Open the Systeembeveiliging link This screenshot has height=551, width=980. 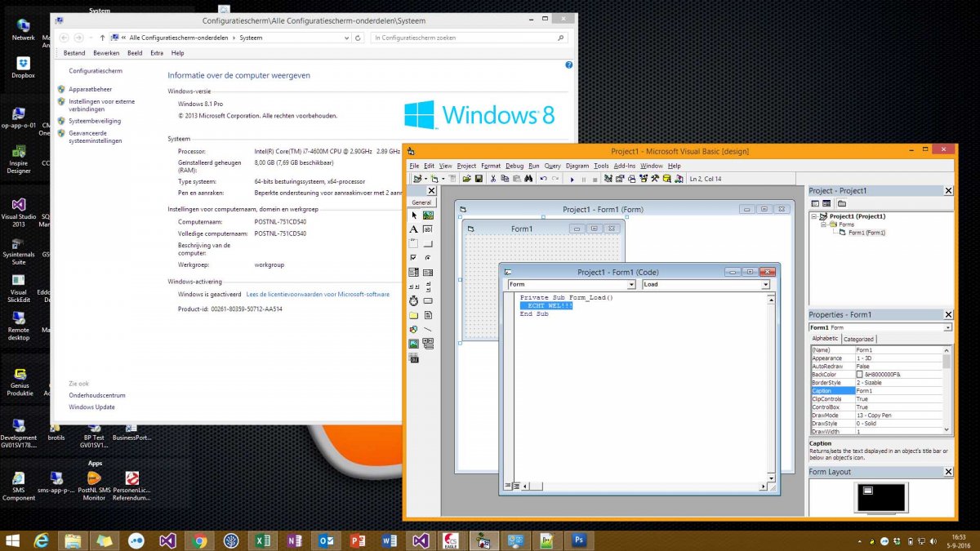coord(95,121)
